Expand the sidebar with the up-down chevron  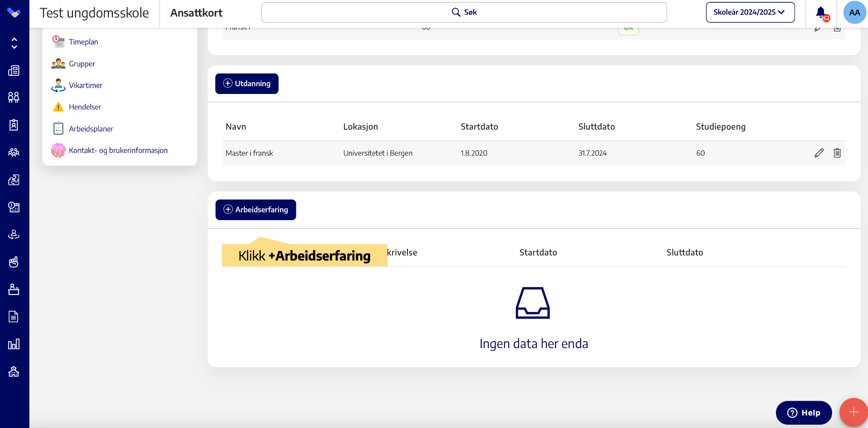[14, 43]
